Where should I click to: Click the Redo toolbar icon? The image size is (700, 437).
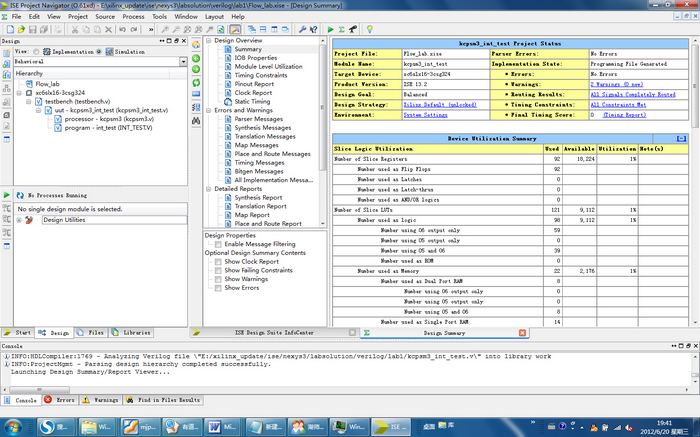point(133,29)
